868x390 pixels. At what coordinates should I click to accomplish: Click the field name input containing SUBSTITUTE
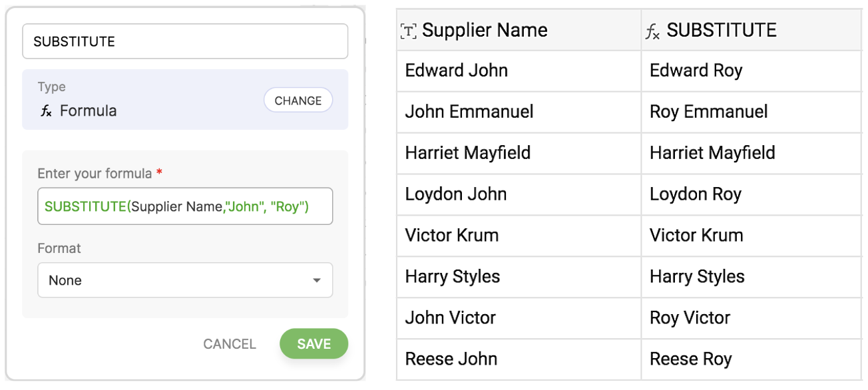pyautogui.click(x=184, y=41)
